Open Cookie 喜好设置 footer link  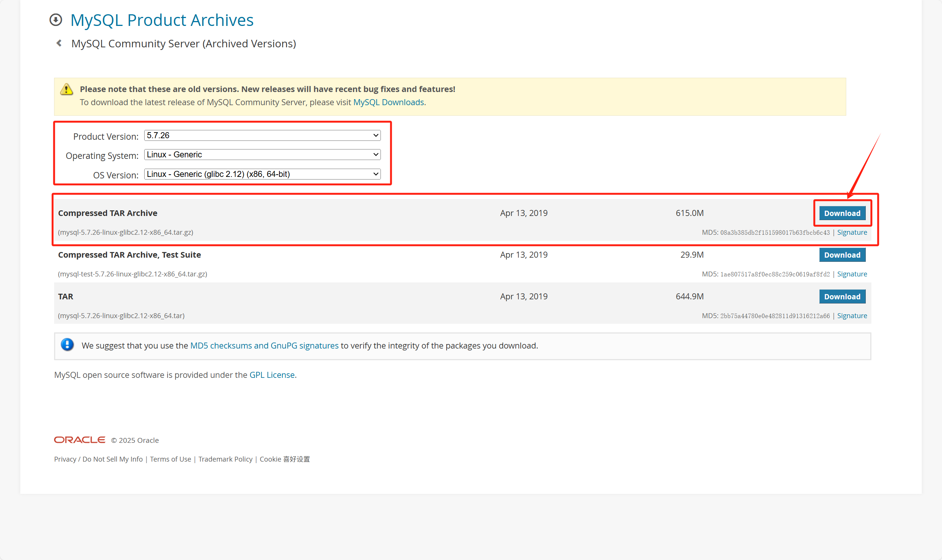click(285, 459)
